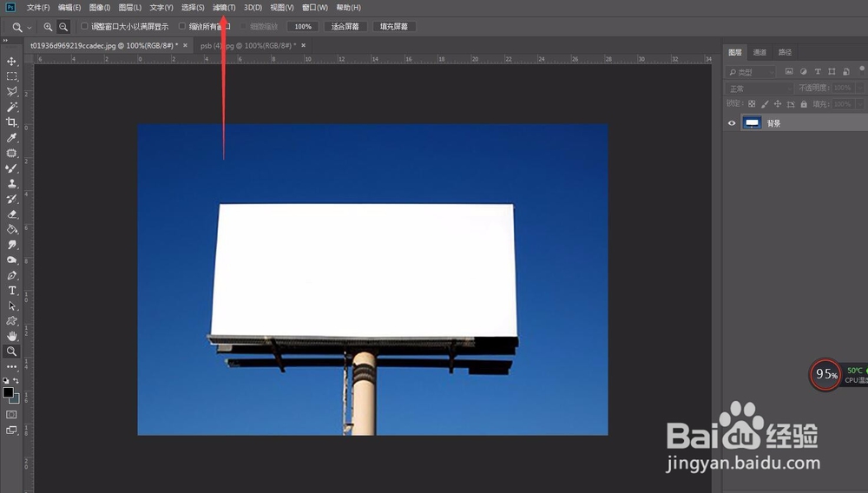The image size is (868, 493).
Task: Select the Paint Bucket tool
Action: coord(11,229)
